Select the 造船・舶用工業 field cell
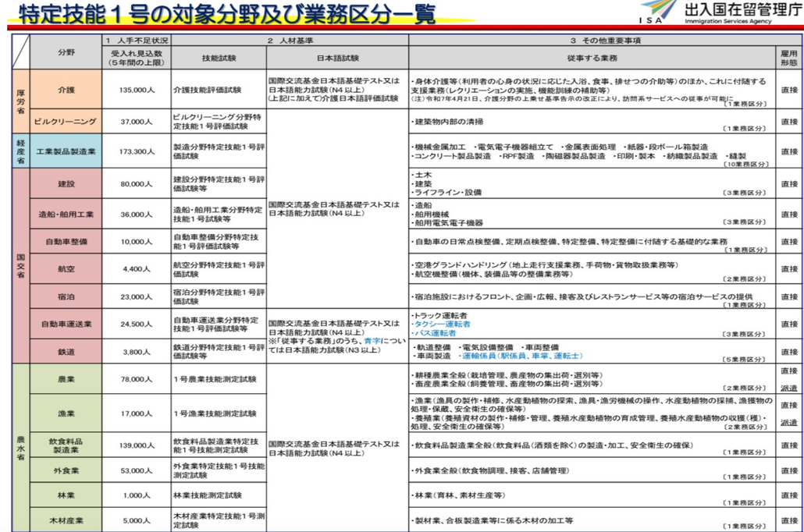This screenshot has width=804, height=532. point(66,214)
